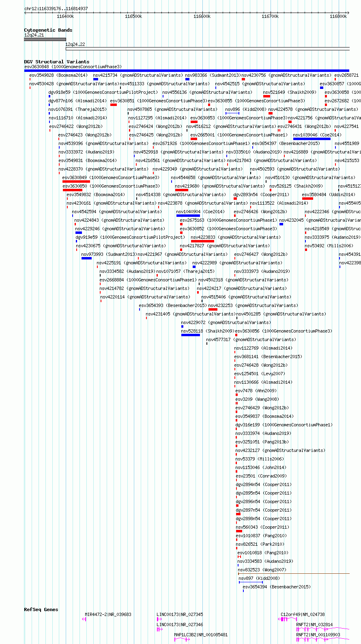Click nsv4577317 variant label
This screenshot has height=644, width=361.
(x=251, y=339)
